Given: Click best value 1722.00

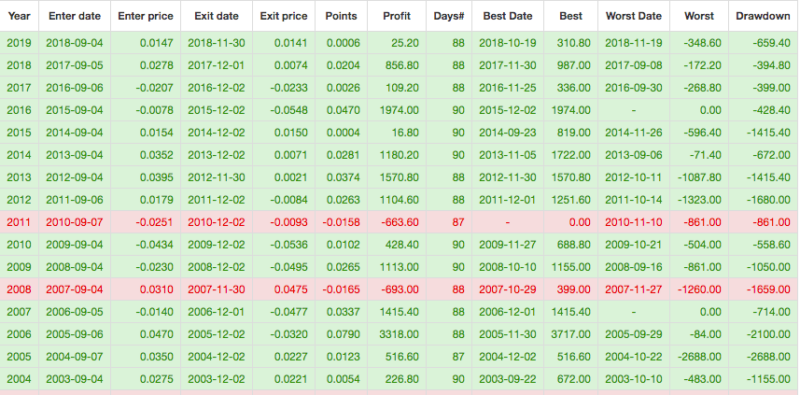Looking at the screenshot, I should point(571,155).
